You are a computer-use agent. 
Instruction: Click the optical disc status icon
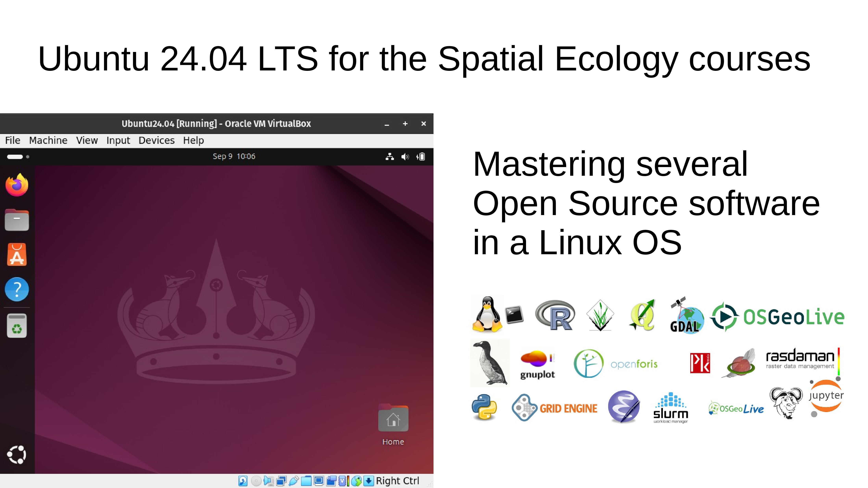click(x=256, y=481)
